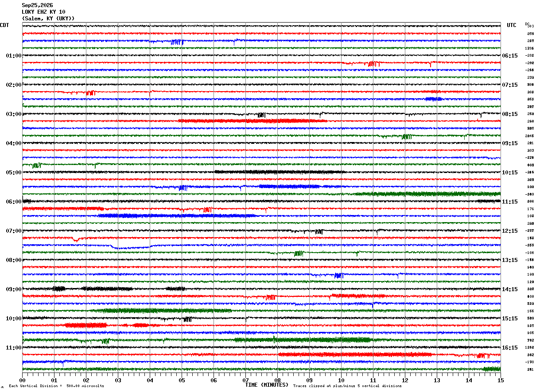The image size is (536, 392).
Task: Click the Traces clipped footnote text
Action: (x=347, y=386)
